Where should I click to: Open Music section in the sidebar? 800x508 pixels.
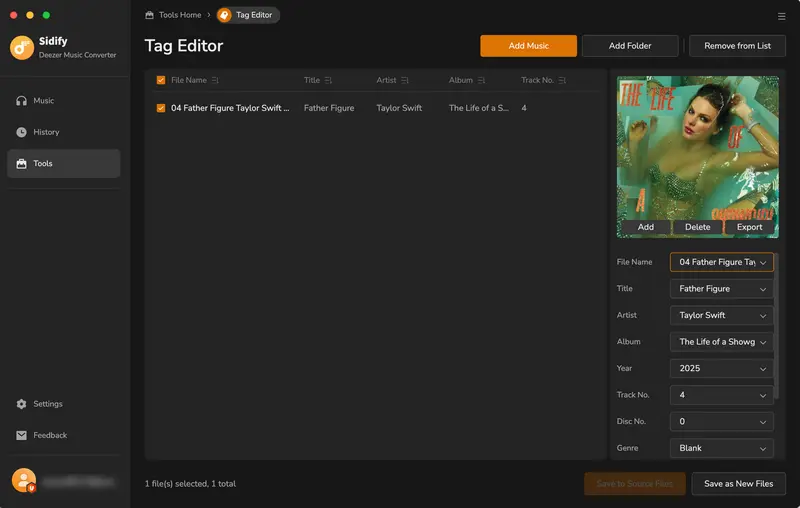(64, 100)
